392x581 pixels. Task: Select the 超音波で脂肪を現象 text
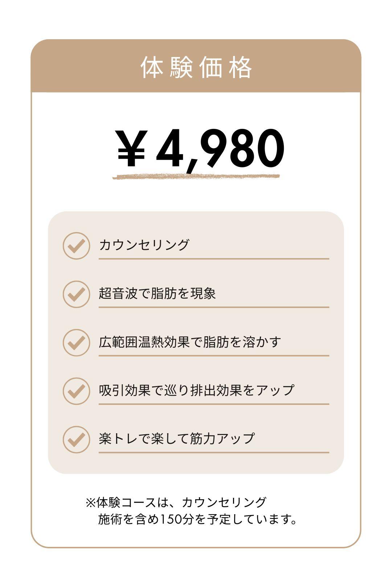(x=157, y=293)
